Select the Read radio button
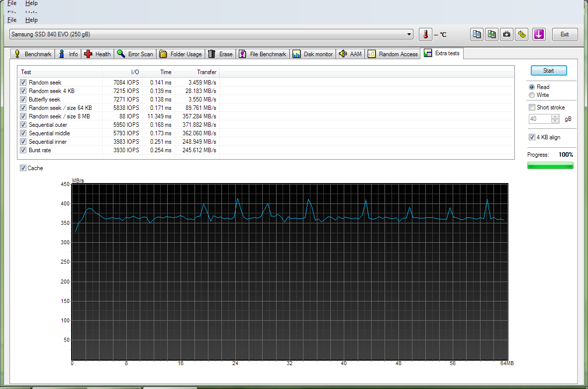588x389 pixels. click(532, 87)
